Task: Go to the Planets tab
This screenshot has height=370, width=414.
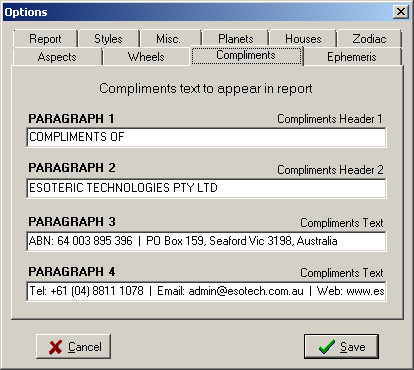Action: [236, 39]
